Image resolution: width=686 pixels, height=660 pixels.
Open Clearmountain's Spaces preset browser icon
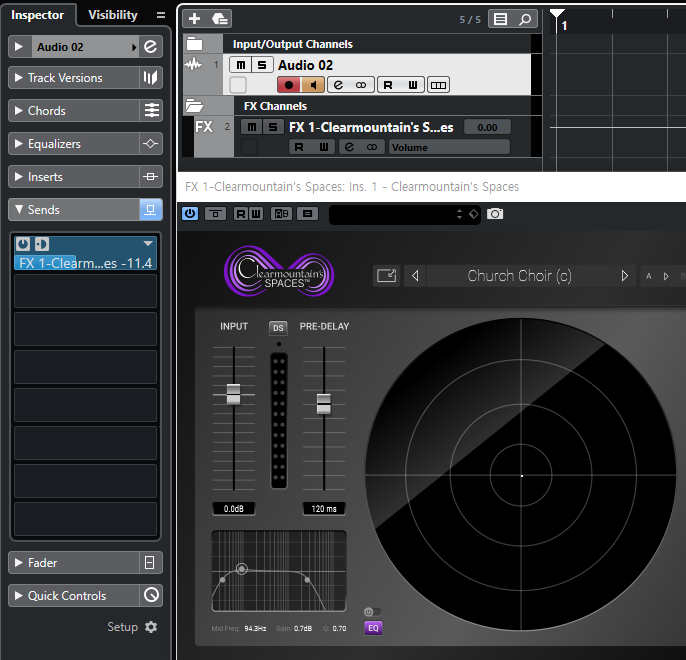(x=386, y=276)
